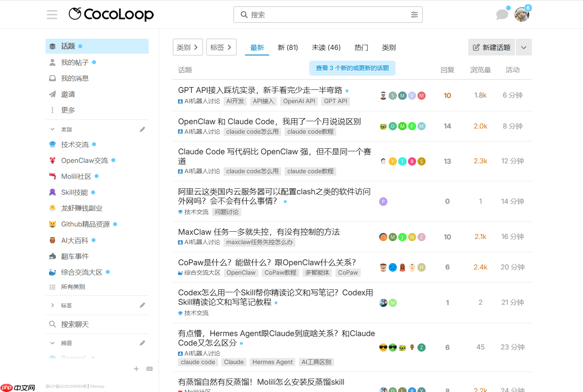Viewport: 583px width, 392px height.
Task: Sort topics by 浏览量 column
Action: click(480, 70)
